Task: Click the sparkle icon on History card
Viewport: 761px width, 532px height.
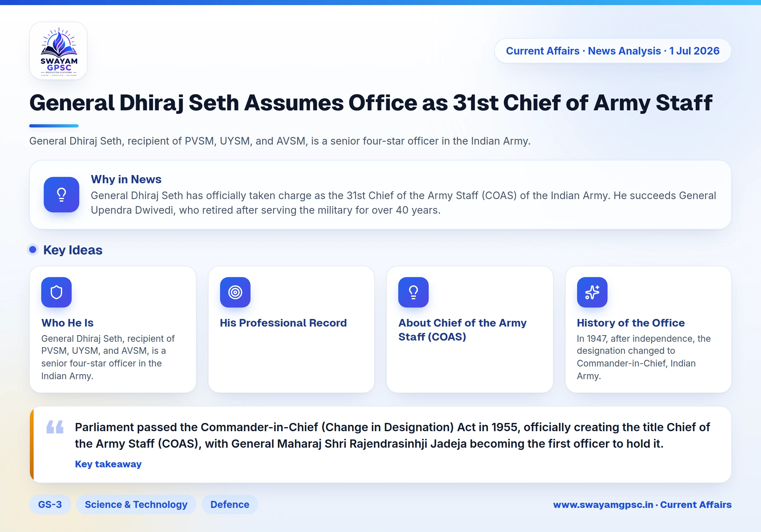Action: tap(592, 292)
